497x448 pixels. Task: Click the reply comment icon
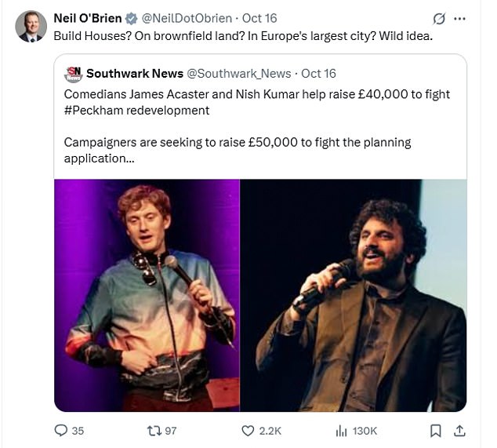[60, 431]
